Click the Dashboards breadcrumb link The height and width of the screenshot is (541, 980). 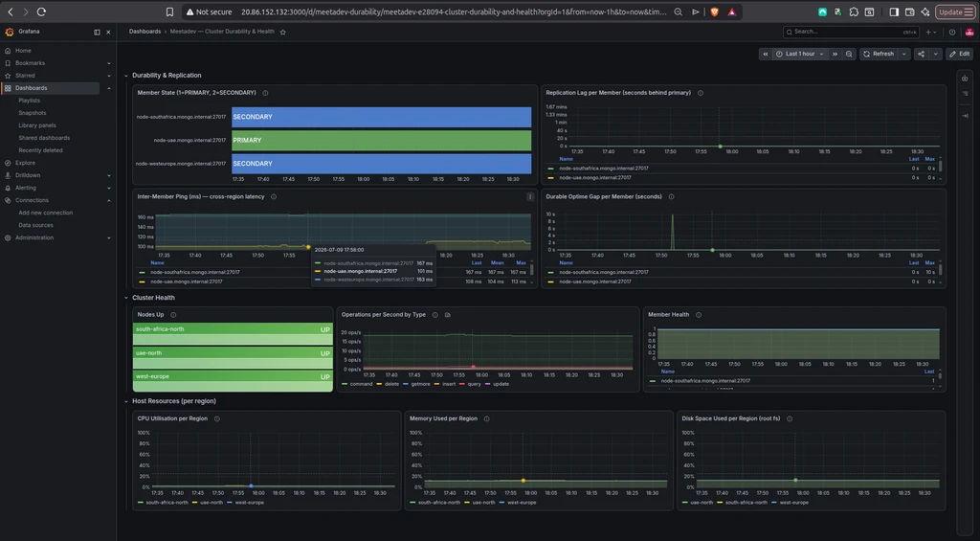click(145, 32)
